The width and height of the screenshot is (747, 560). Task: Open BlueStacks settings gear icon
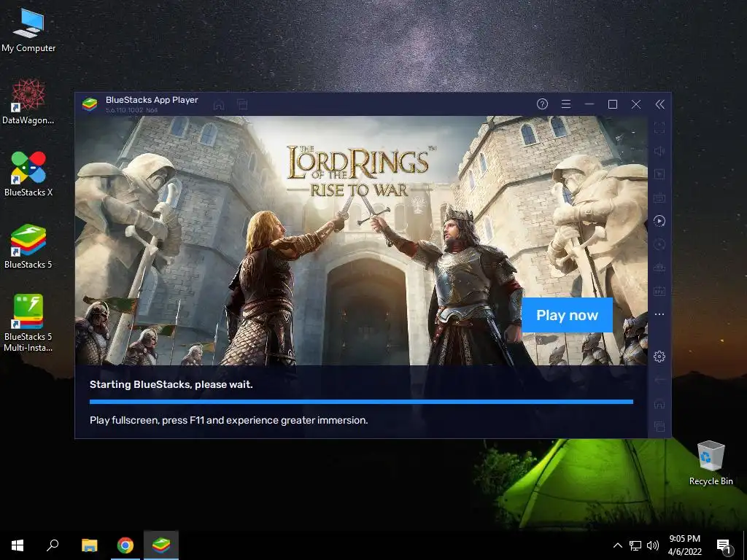click(659, 357)
